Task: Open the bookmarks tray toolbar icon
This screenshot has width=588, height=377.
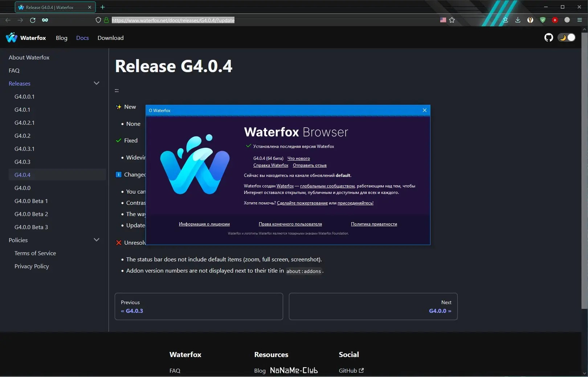Action: click(x=505, y=20)
